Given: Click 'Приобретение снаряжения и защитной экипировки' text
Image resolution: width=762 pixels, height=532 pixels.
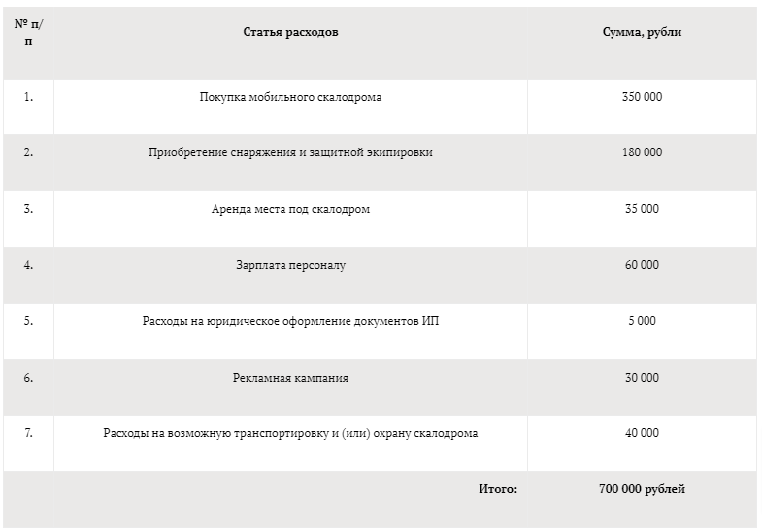Looking at the screenshot, I should click(x=290, y=152).
